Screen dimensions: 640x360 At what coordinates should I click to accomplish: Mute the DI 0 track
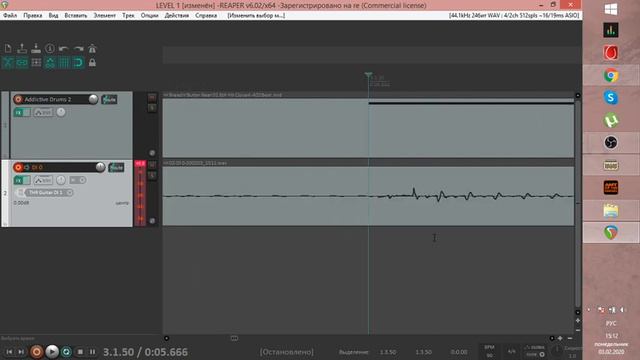coord(152,165)
